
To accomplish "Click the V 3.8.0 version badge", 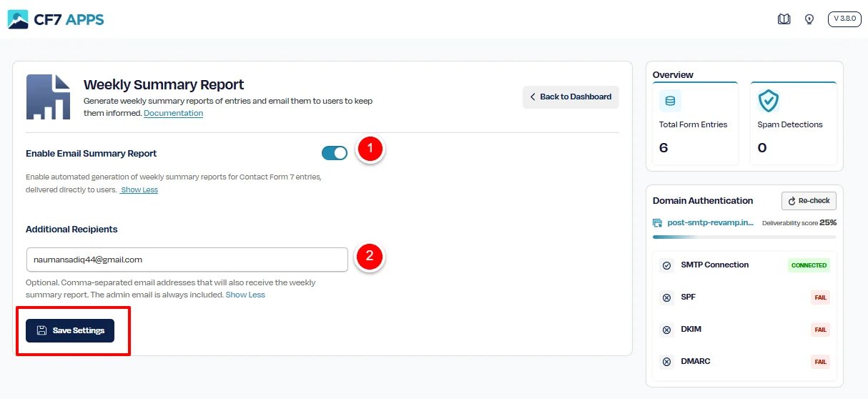I will pyautogui.click(x=844, y=19).
